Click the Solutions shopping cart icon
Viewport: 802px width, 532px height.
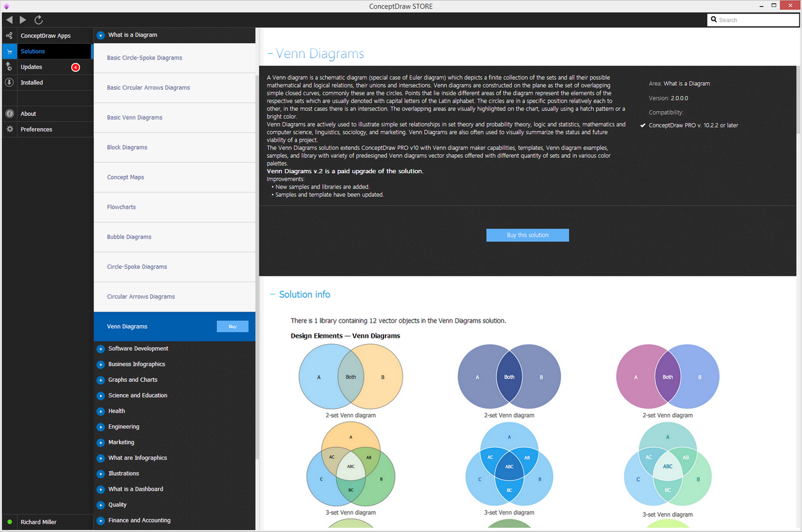9,51
